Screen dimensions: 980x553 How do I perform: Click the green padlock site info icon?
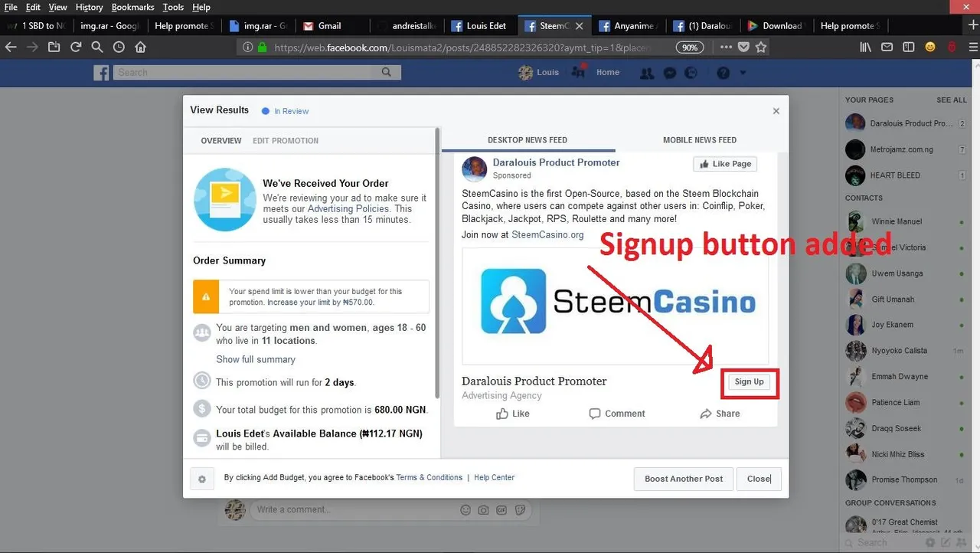click(x=262, y=47)
